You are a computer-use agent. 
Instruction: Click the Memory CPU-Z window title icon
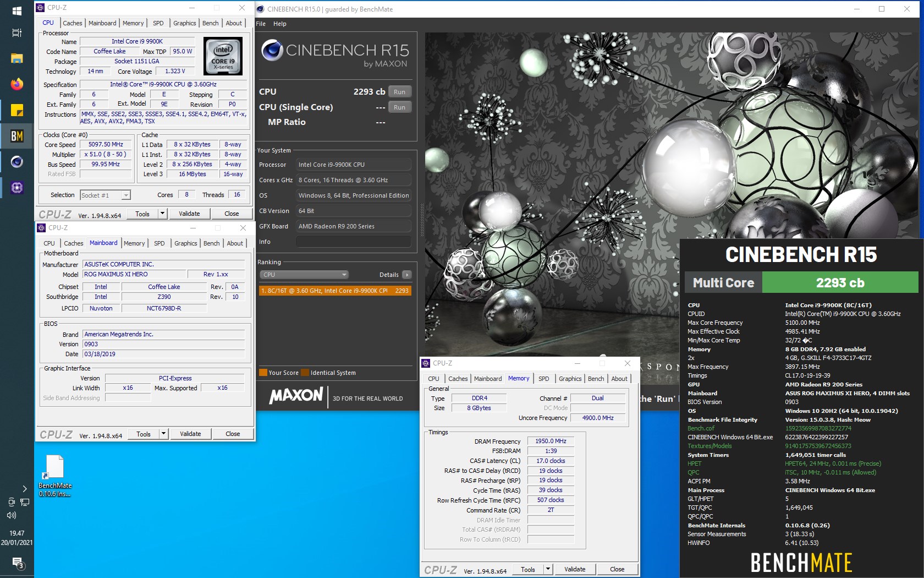(x=426, y=363)
